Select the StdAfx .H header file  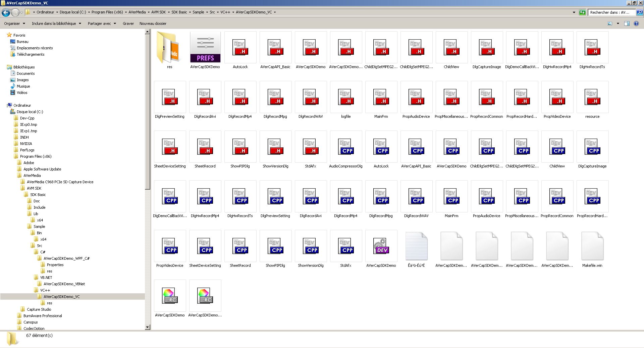point(311,147)
